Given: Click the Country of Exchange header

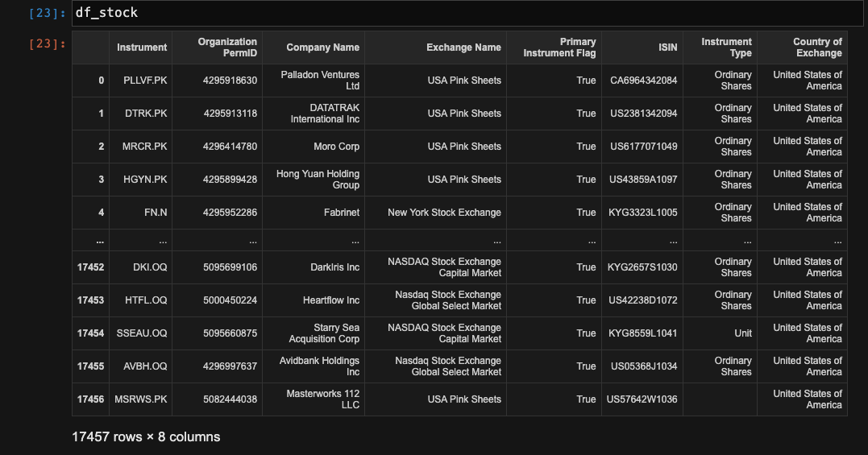Looking at the screenshot, I should tap(816, 48).
